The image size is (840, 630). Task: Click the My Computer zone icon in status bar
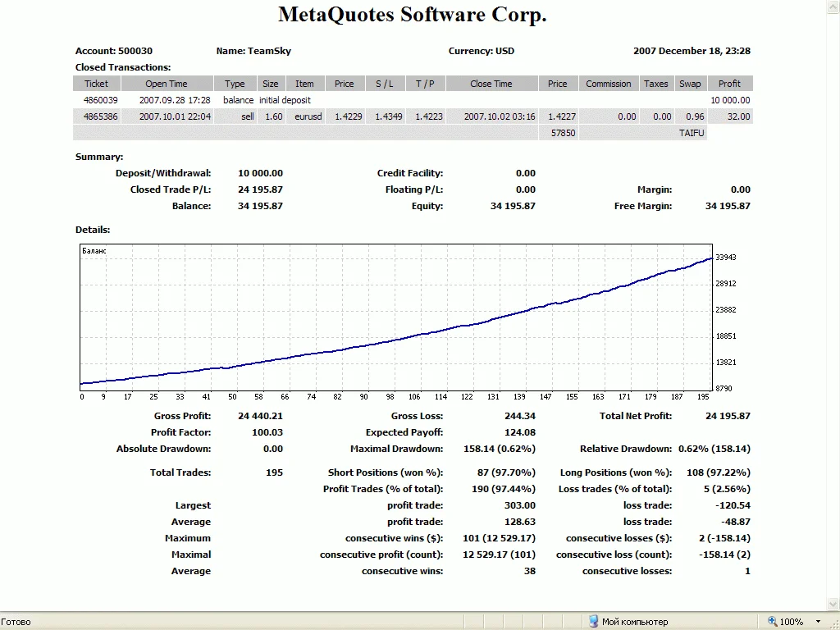(x=593, y=621)
